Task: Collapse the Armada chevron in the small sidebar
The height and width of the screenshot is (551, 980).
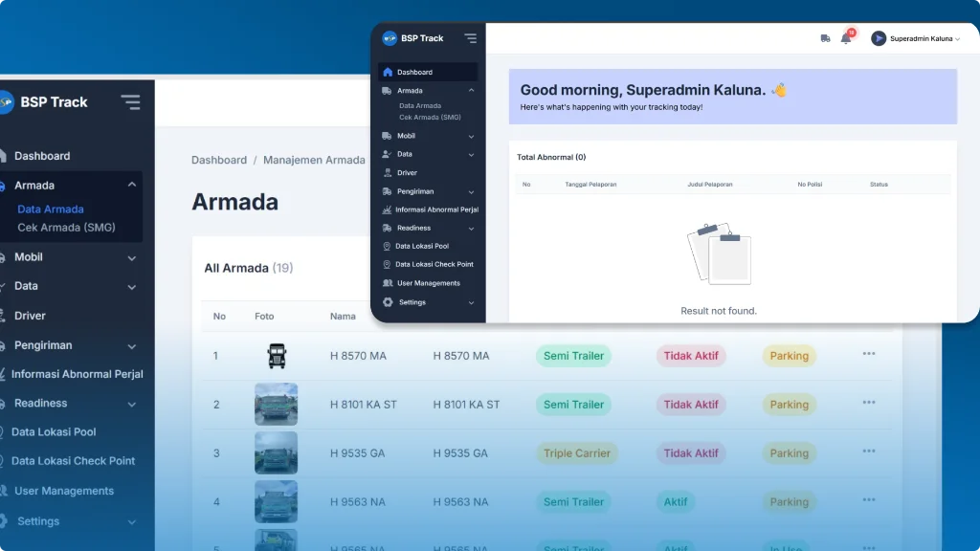Action: click(471, 91)
